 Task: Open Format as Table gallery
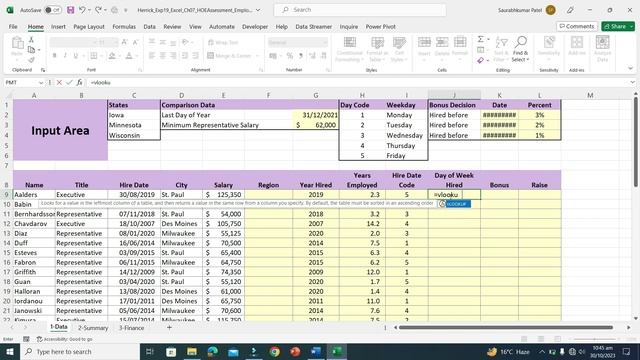(x=377, y=49)
